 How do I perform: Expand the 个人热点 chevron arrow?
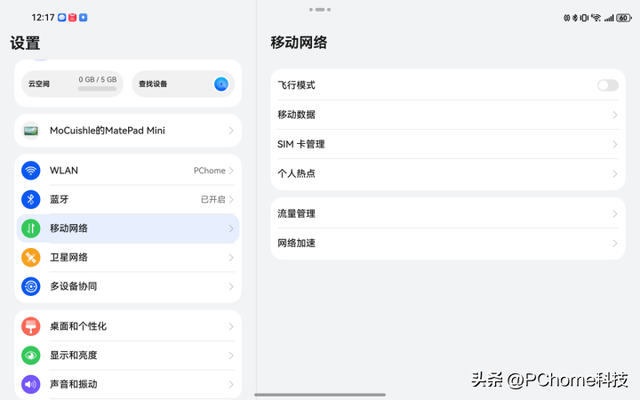[x=615, y=173]
